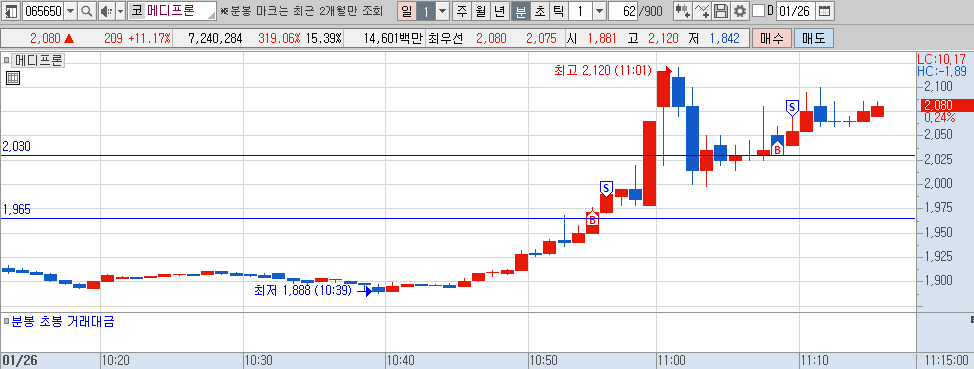Toggle the 메디프론 series small square marker

click(6, 61)
